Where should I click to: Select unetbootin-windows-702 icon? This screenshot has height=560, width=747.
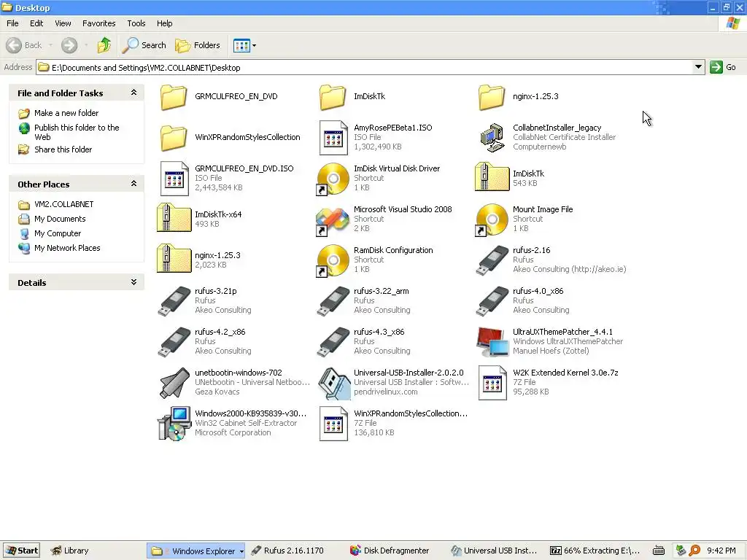click(174, 383)
